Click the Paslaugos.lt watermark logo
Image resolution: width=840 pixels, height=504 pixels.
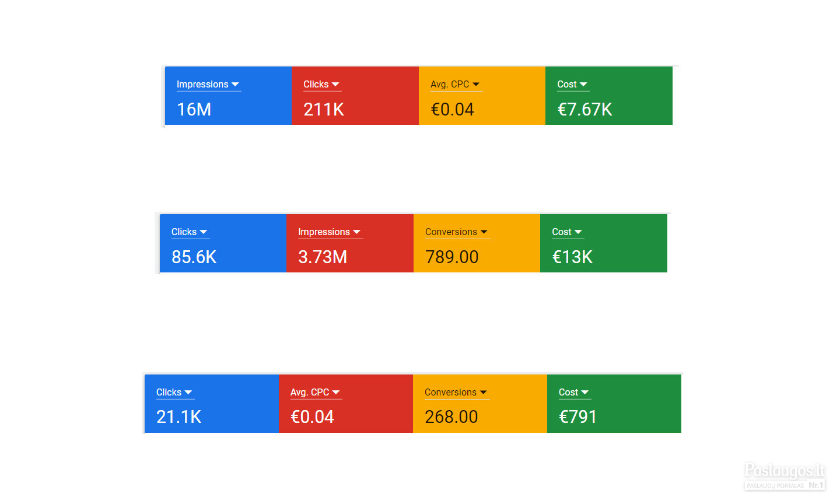click(x=785, y=476)
